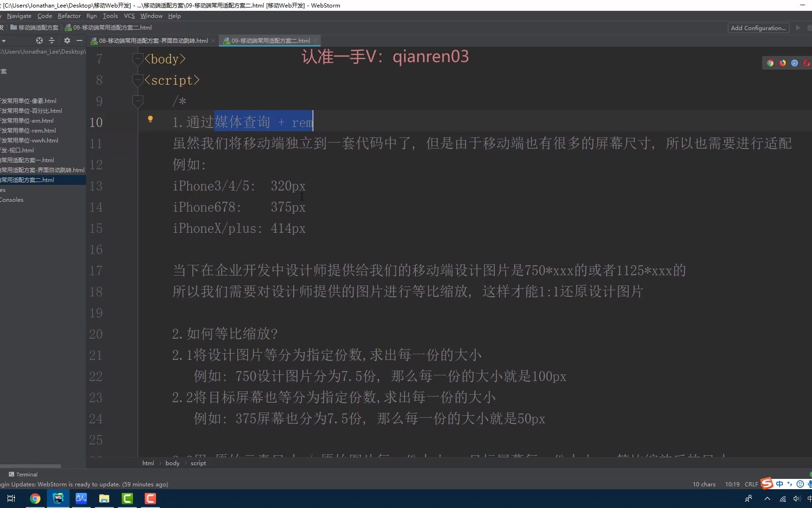Image resolution: width=812 pixels, height=508 pixels.
Task: Close the 08-移动端常用适配方案 editor tab
Action: tap(213, 41)
